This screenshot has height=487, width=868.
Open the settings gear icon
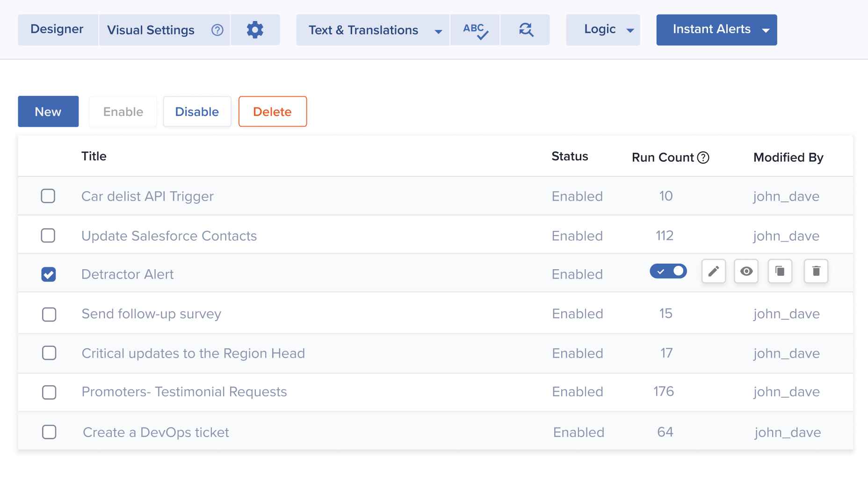[255, 30]
